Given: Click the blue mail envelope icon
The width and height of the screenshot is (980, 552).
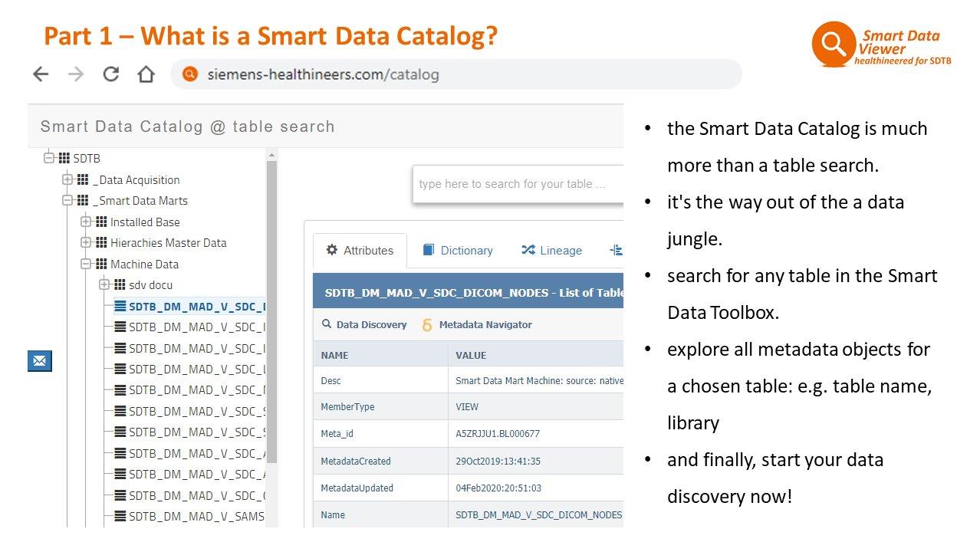Looking at the screenshot, I should [x=40, y=360].
